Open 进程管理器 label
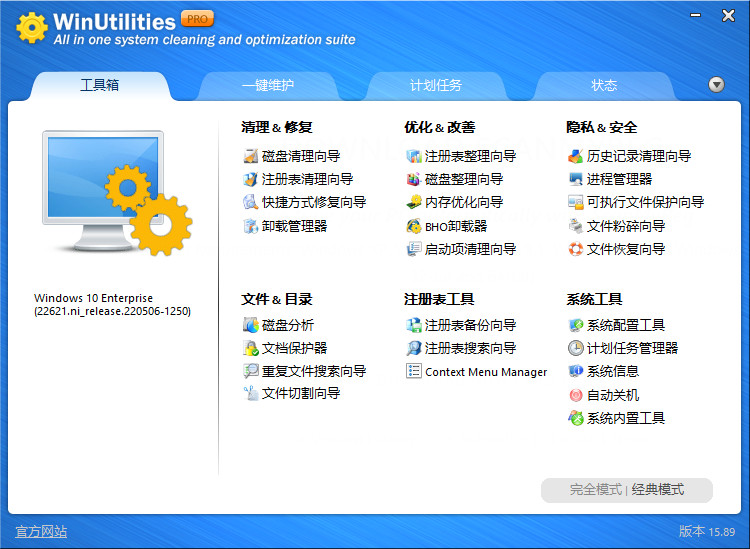Viewport: 750px width, 549px height. tap(619, 179)
